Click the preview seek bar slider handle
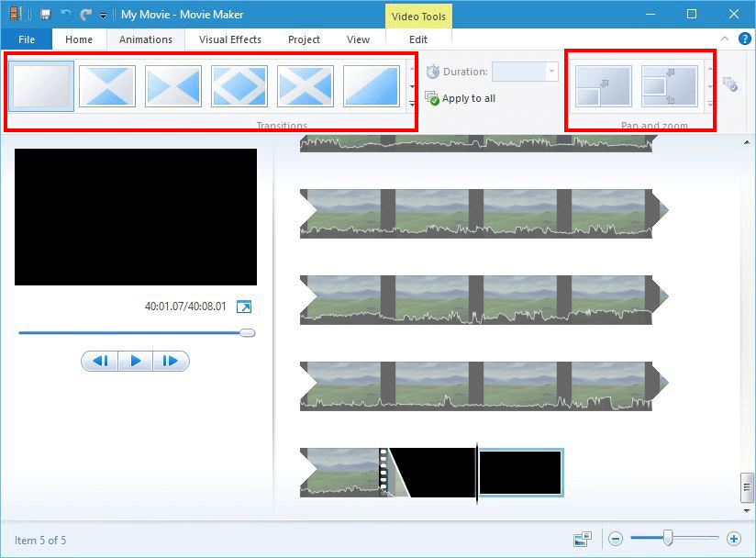 coord(247,332)
